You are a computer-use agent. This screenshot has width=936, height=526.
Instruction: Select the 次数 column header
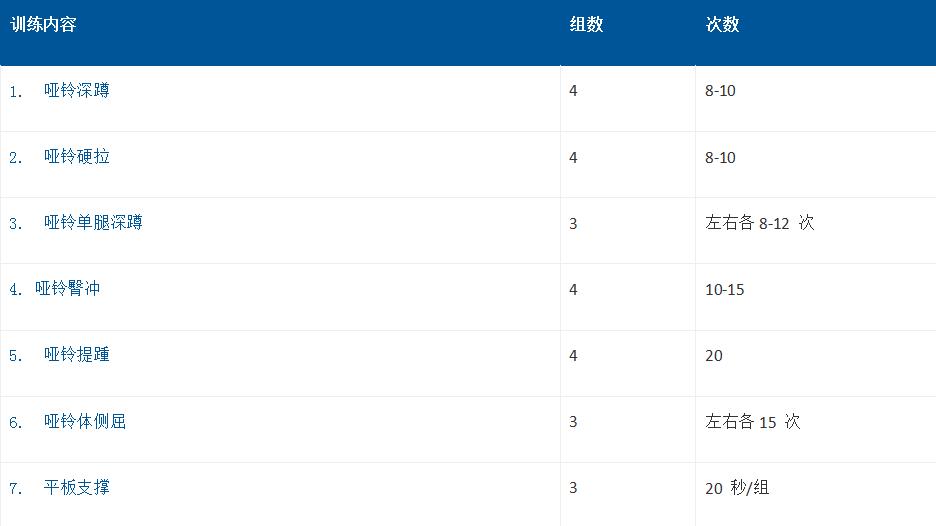click(x=723, y=25)
